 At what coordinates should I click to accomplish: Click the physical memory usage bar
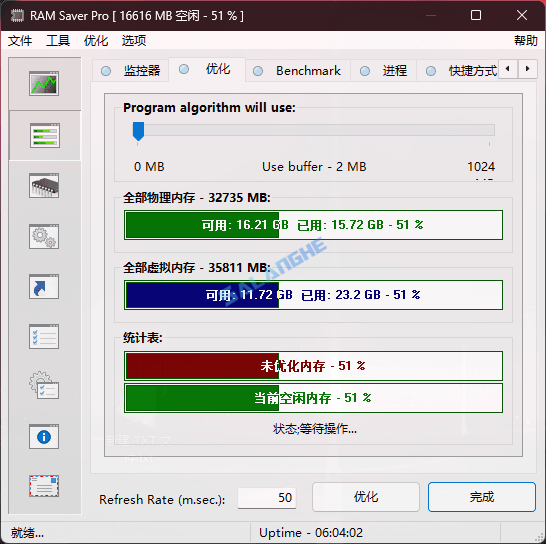313,225
